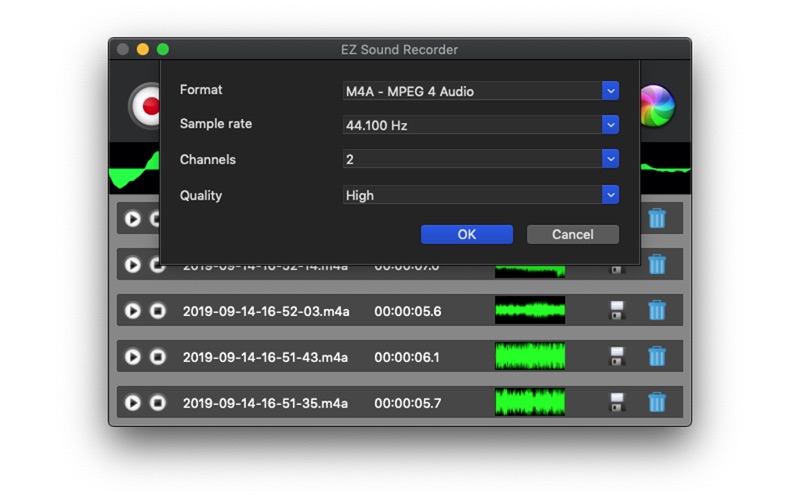Open the colorful wheel icon in toolbar
The width and height of the screenshot is (800, 500).
pyautogui.click(x=657, y=106)
